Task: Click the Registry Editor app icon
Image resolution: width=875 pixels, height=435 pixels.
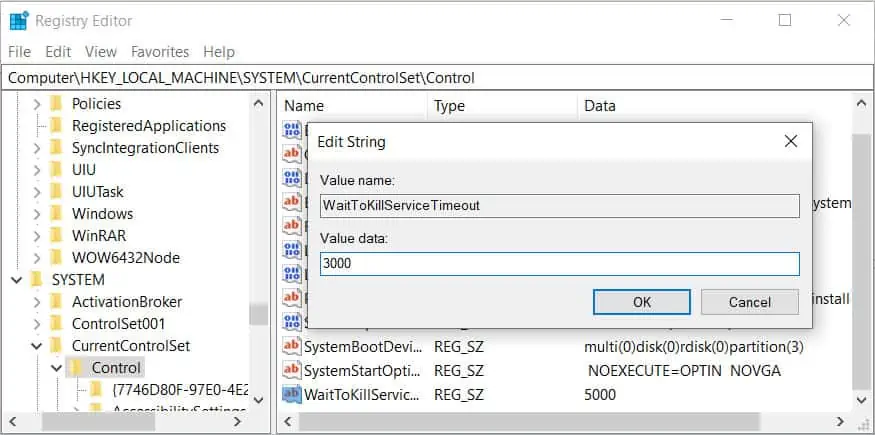Action: [x=19, y=21]
